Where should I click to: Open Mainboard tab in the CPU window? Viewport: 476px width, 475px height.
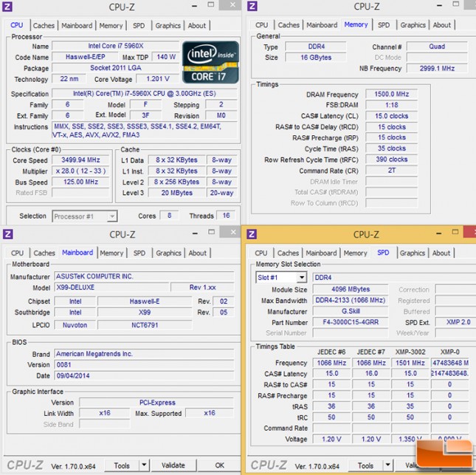[77, 26]
